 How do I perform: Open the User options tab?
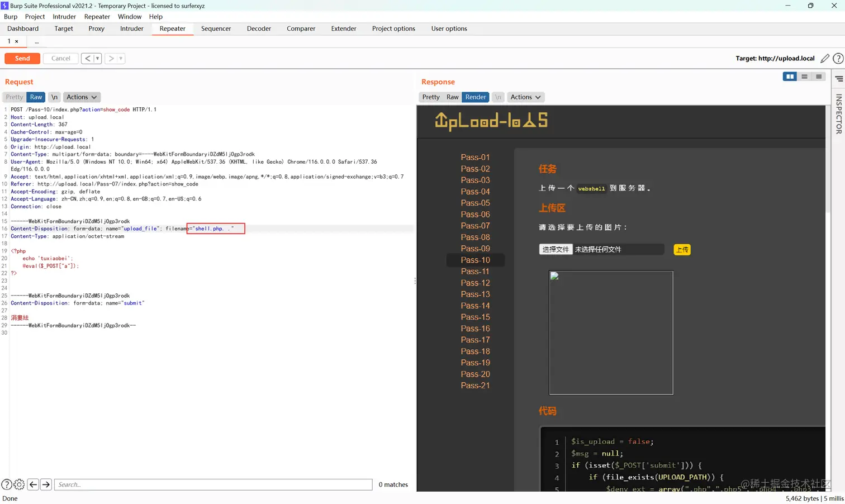tap(449, 28)
